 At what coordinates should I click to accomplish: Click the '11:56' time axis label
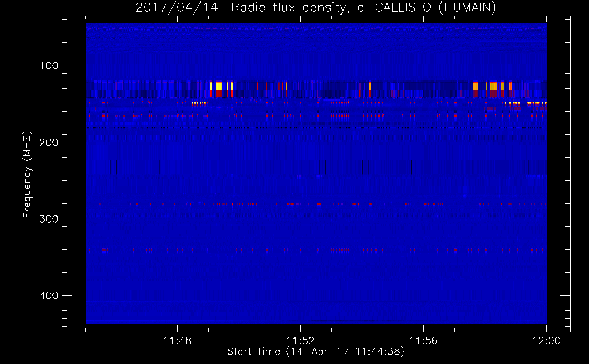(x=423, y=341)
